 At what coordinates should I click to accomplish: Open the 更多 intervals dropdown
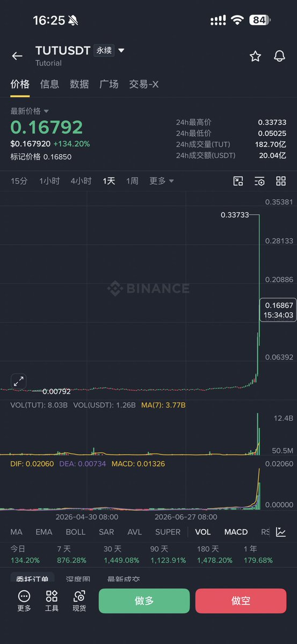click(x=162, y=181)
